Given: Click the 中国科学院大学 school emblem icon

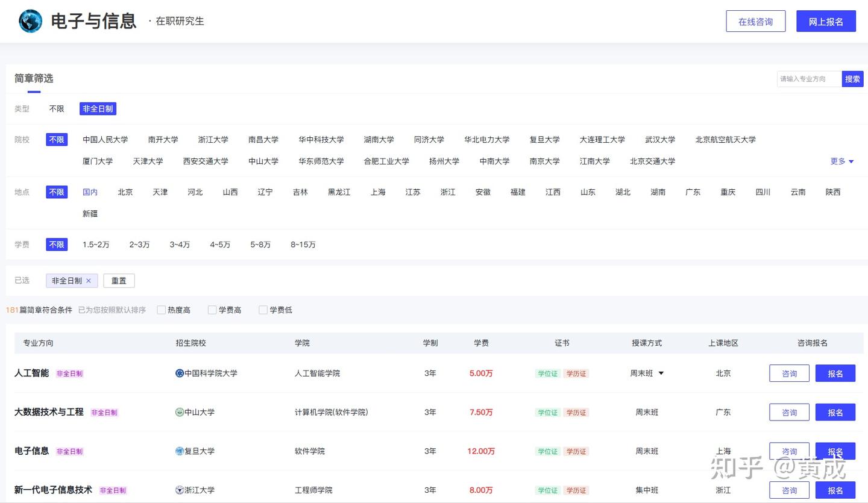Looking at the screenshot, I should 180,373.
